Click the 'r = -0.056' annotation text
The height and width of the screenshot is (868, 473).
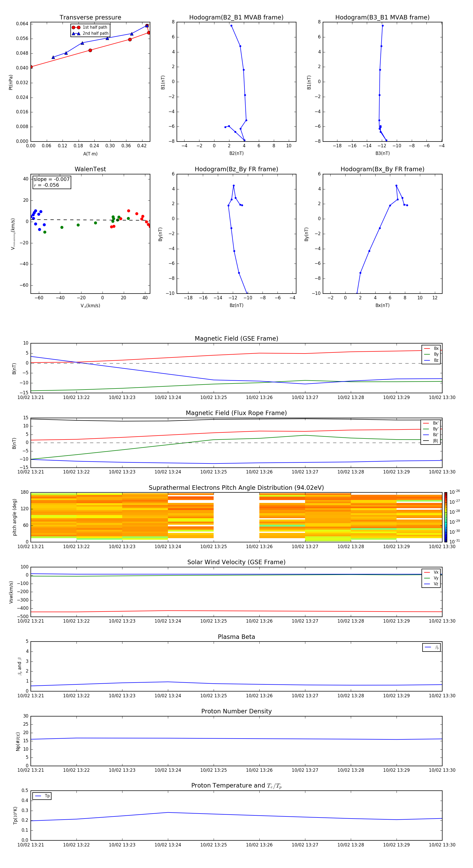pyautogui.click(x=47, y=185)
